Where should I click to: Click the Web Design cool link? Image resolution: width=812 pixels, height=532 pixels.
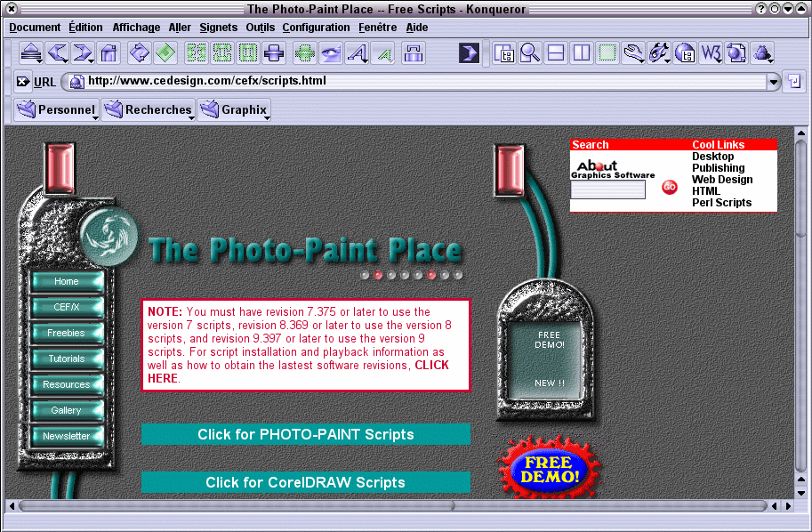click(x=722, y=180)
